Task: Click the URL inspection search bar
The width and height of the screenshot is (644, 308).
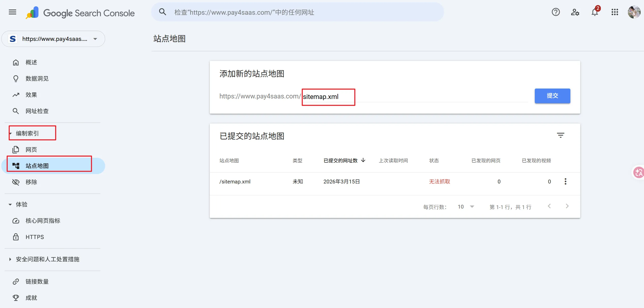Action: click(297, 12)
